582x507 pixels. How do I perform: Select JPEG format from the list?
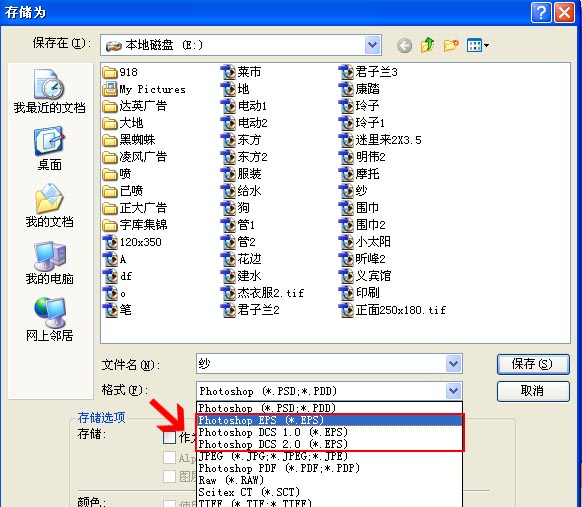[x=329, y=456]
